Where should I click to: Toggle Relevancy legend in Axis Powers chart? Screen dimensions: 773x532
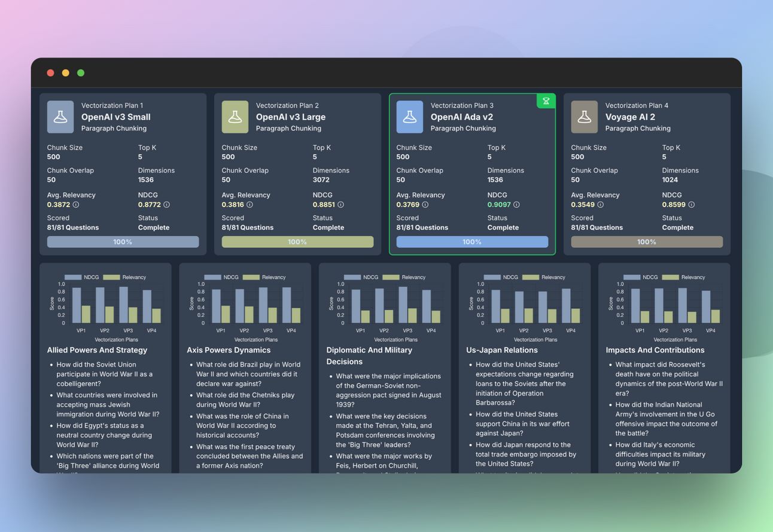click(x=251, y=277)
